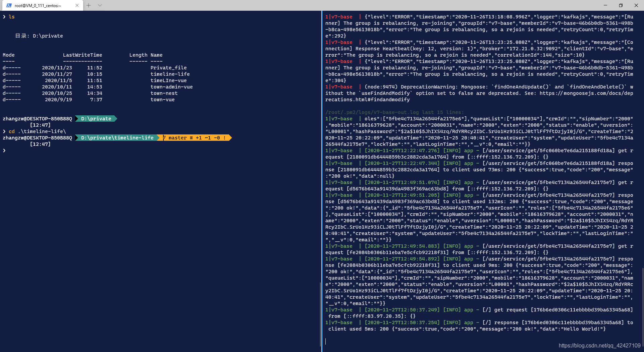Screen dimensions: 644x352
Task: Close the terminal window
Action: coord(636,5)
